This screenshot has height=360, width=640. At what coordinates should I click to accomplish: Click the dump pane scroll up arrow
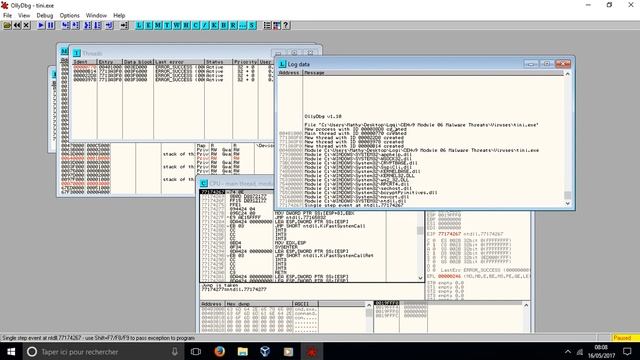(369, 305)
